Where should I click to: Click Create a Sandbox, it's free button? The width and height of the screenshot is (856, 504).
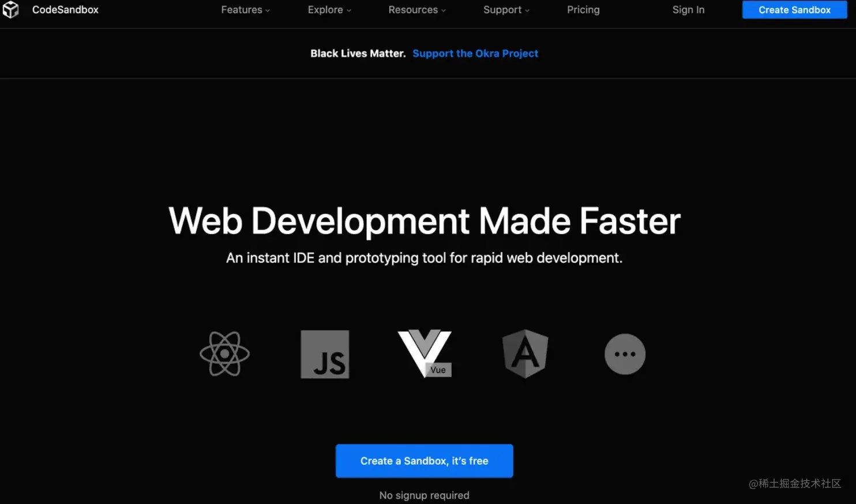coord(425,461)
